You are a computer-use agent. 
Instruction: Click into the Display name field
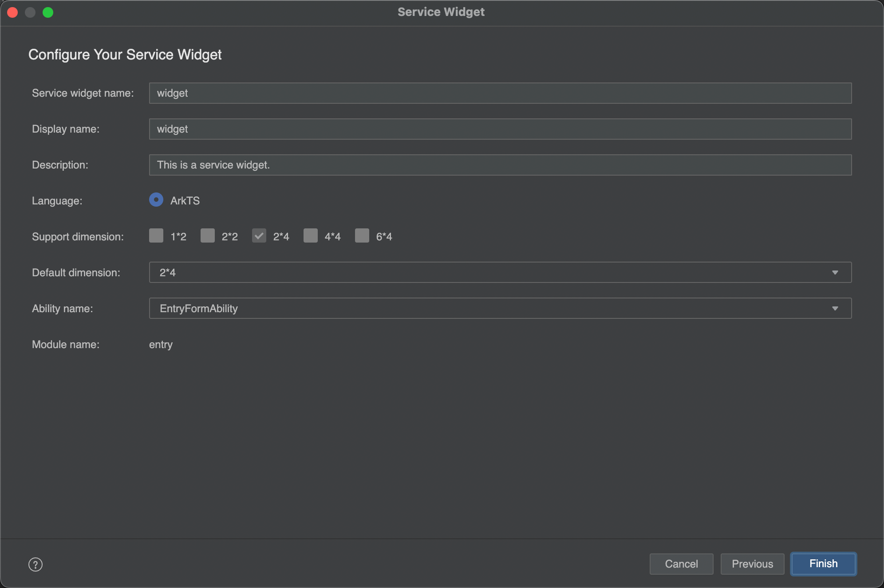(500, 129)
